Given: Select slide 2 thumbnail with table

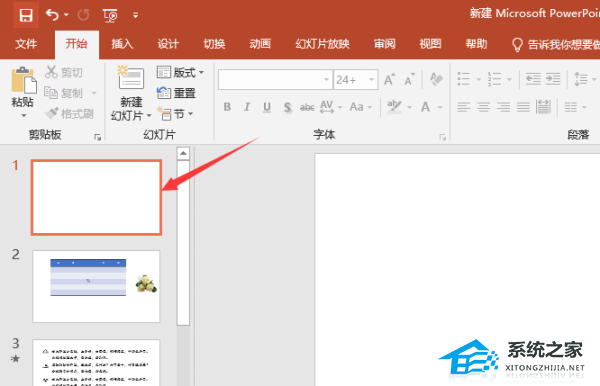Looking at the screenshot, I should pyautogui.click(x=96, y=286).
